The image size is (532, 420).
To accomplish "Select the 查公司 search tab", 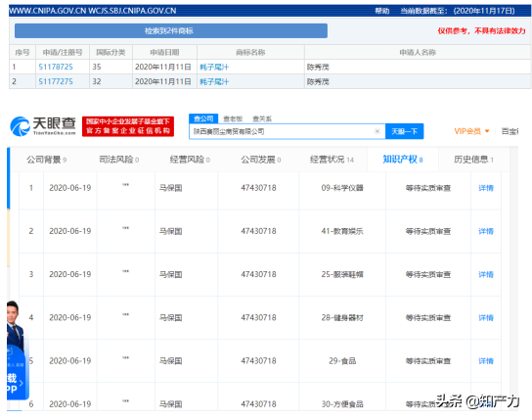I will (x=203, y=118).
